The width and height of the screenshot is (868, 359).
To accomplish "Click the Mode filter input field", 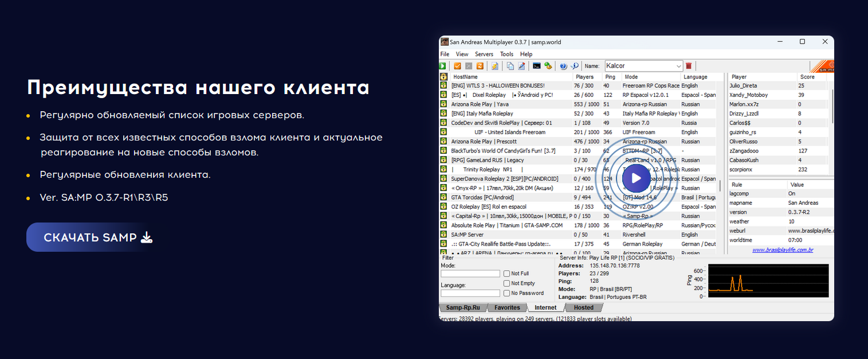I will [x=470, y=274].
